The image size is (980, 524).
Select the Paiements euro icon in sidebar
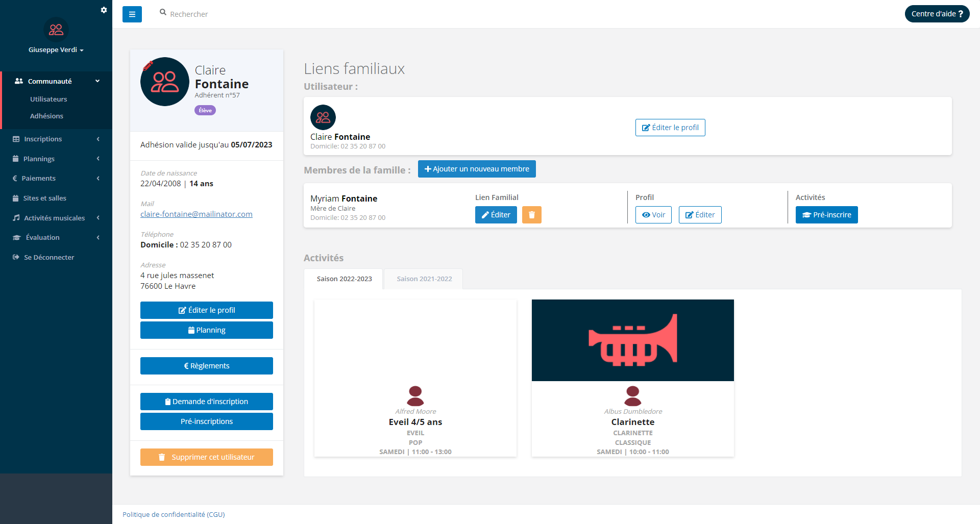tap(15, 178)
